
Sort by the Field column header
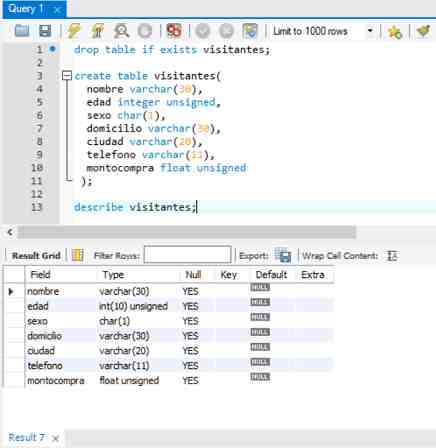[x=61, y=275]
